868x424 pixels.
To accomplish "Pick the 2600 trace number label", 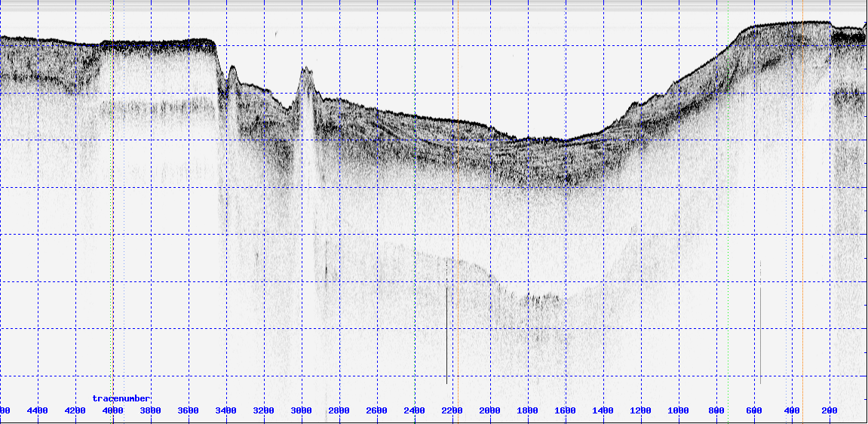I will [376, 410].
